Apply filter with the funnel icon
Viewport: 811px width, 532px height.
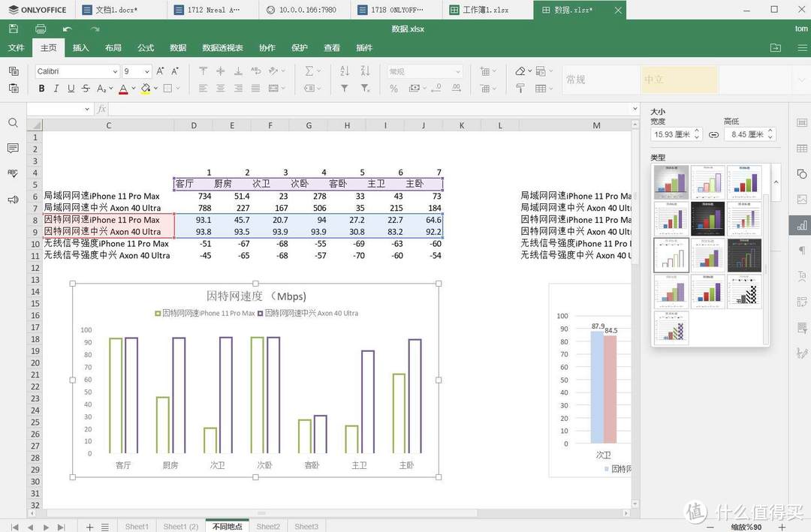coord(345,89)
